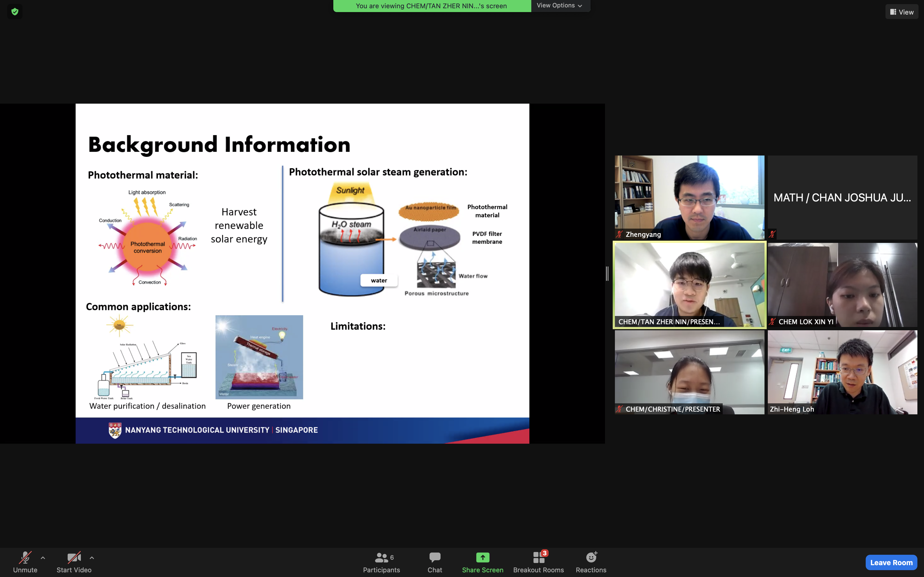Expand video options arrow next to Start Video
This screenshot has width=924, height=577.
click(92, 557)
